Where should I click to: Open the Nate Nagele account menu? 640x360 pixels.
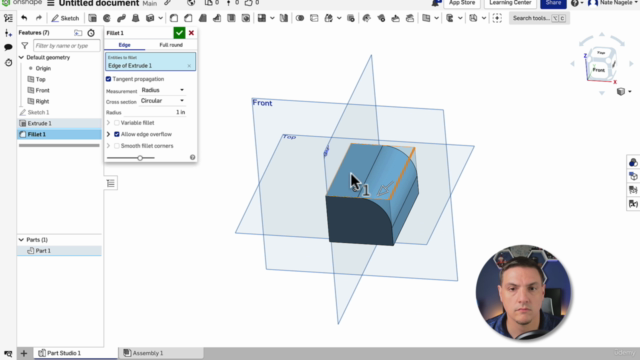click(614, 3)
